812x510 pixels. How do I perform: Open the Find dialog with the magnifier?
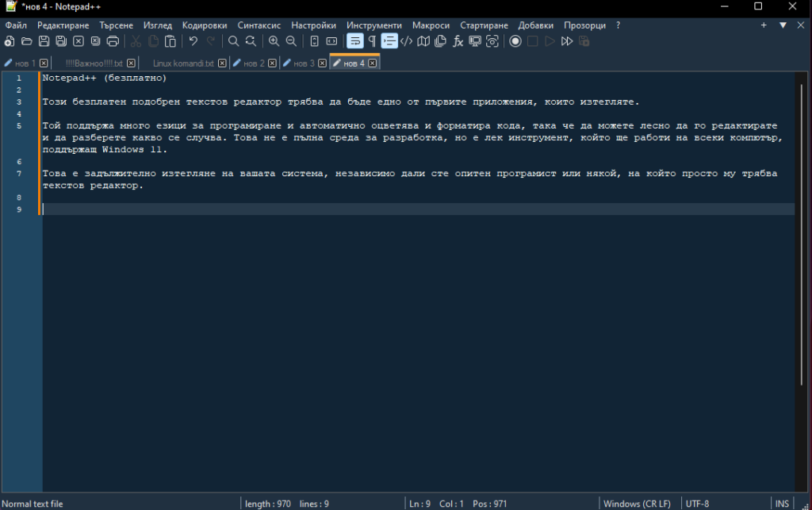[234, 41]
